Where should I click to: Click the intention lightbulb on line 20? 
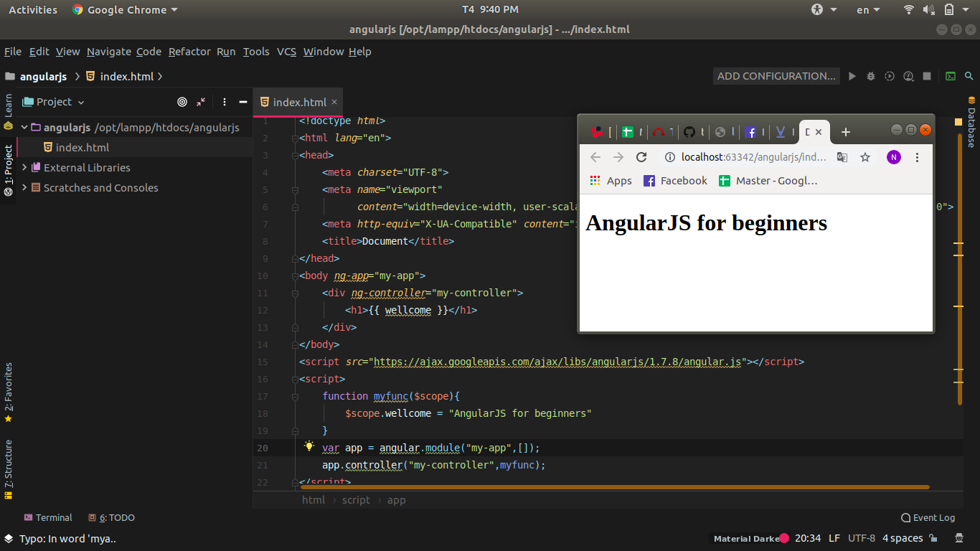coord(309,446)
